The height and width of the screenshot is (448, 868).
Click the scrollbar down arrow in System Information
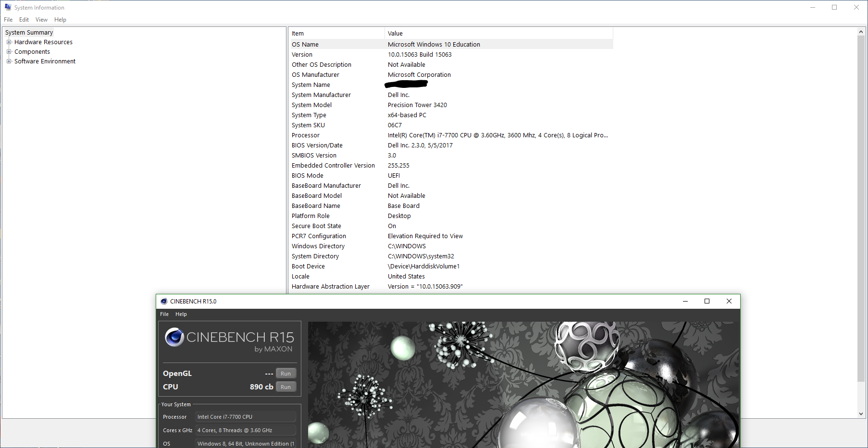click(861, 413)
